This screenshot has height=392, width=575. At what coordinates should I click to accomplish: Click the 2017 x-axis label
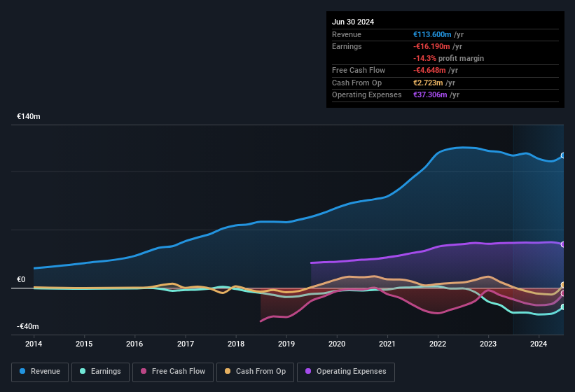(186, 344)
